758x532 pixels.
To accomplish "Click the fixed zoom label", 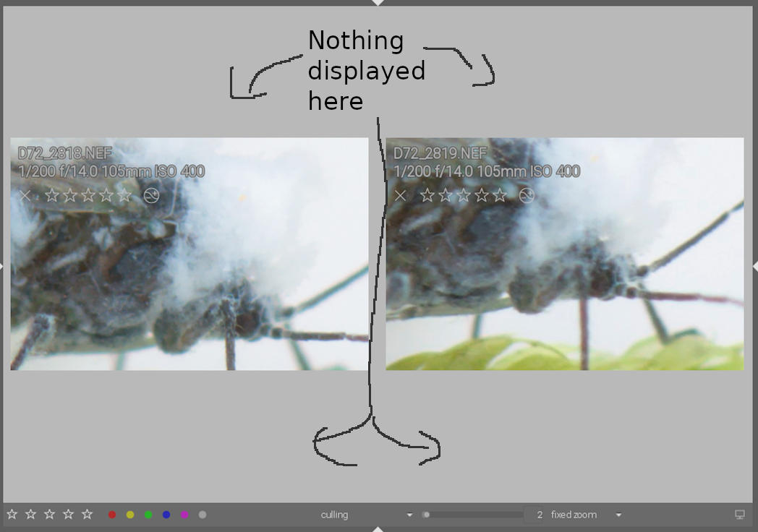I will [575, 514].
